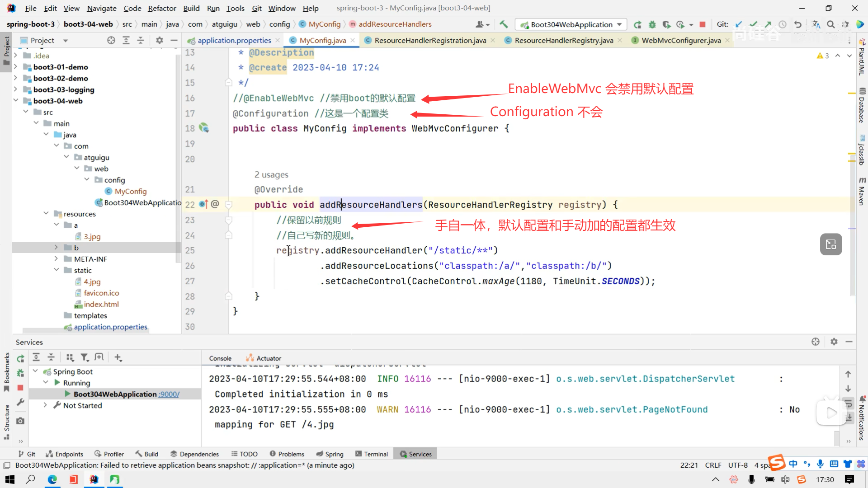This screenshot has width=868, height=488.
Task: Expand the Not Started services node
Action: [x=45, y=405]
